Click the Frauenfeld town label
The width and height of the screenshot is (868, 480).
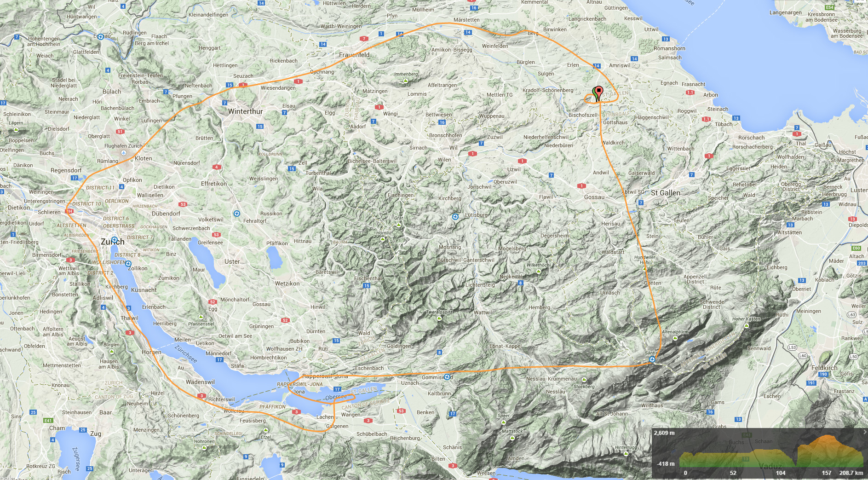(354, 55)
